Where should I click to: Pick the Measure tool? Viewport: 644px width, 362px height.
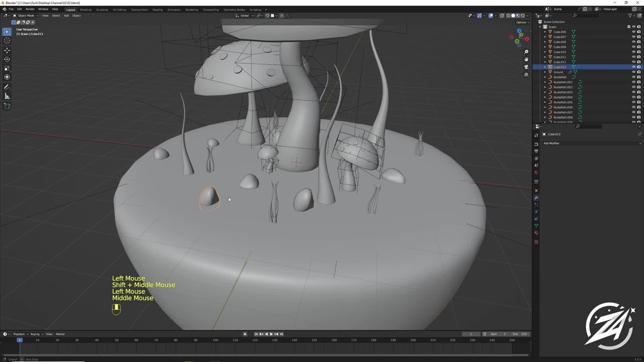coord(7,96)
